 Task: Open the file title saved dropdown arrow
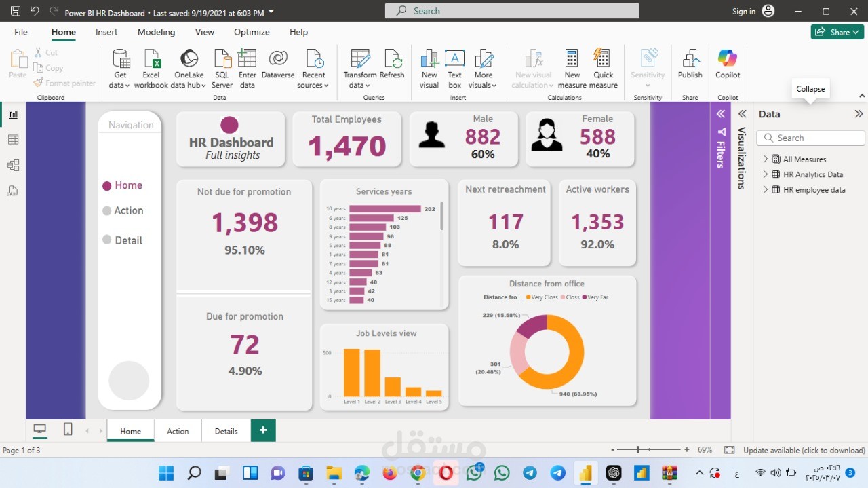[x=271, y=12]
